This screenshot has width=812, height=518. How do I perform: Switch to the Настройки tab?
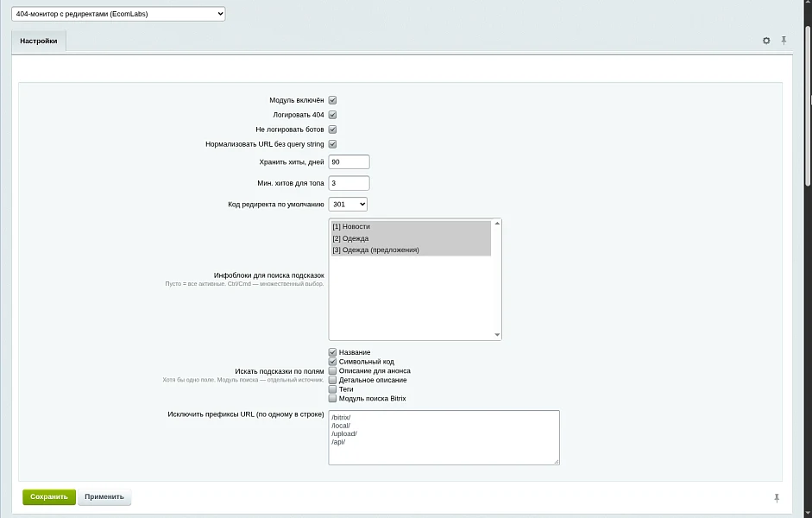pos(38,41)
